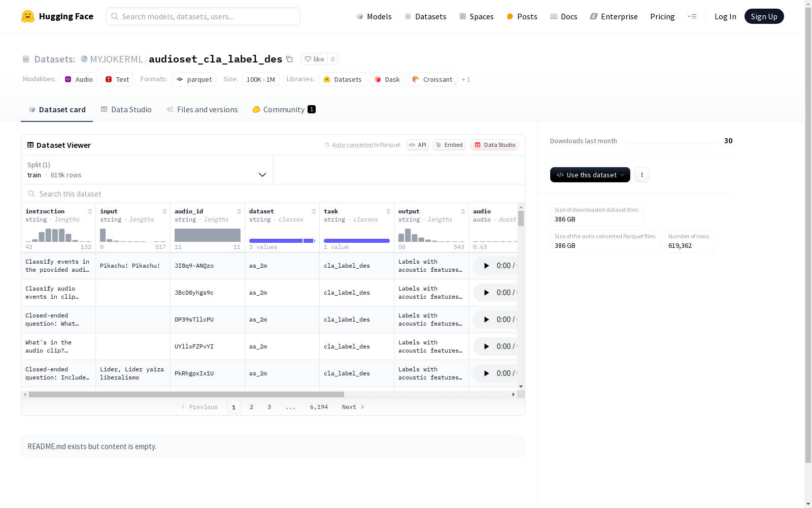Sort by the audio_id column arrows
This screenshot has width=812, height=508.
239,211
